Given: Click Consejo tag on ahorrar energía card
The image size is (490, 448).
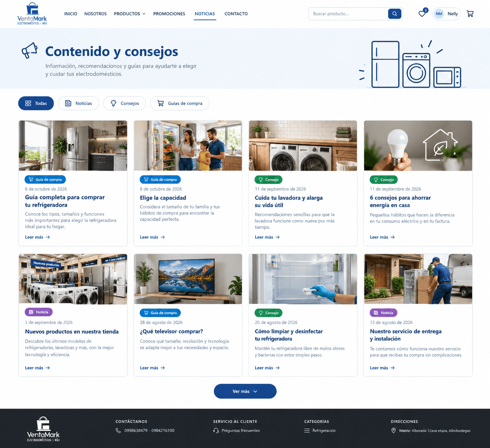Looking at the screenshot, I should click(x=384, y=180).
